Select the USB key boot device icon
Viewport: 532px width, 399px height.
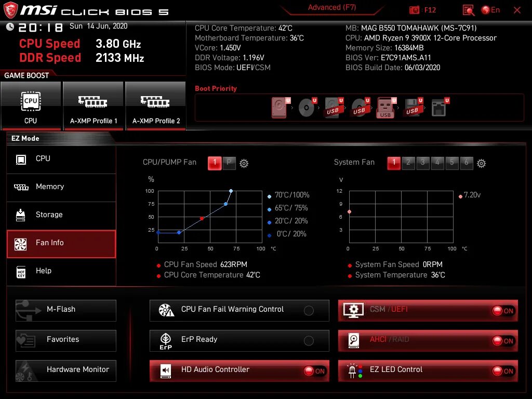(x=387, y=108)
